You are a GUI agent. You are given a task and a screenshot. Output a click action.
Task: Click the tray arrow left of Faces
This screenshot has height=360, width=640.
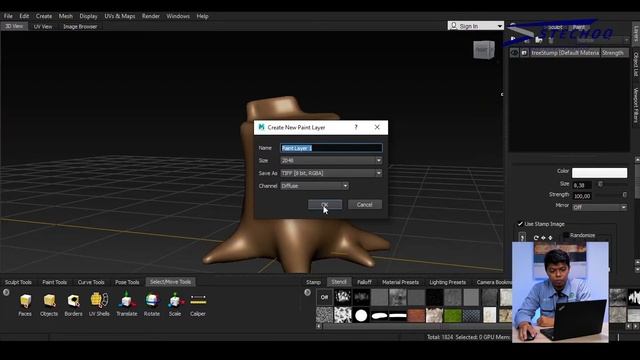pyautogui.click(x=6, y=292)
